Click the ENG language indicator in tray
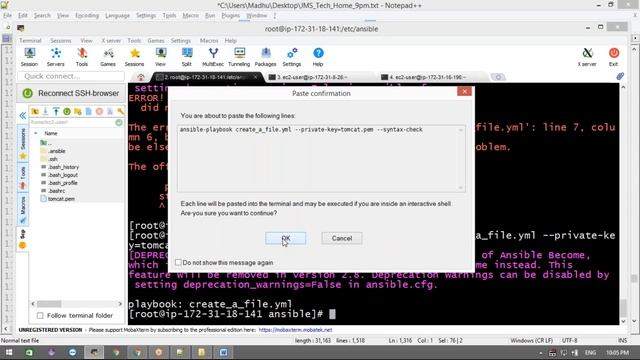The width and height of the screenshot is (640, 360). click(590, 353)
